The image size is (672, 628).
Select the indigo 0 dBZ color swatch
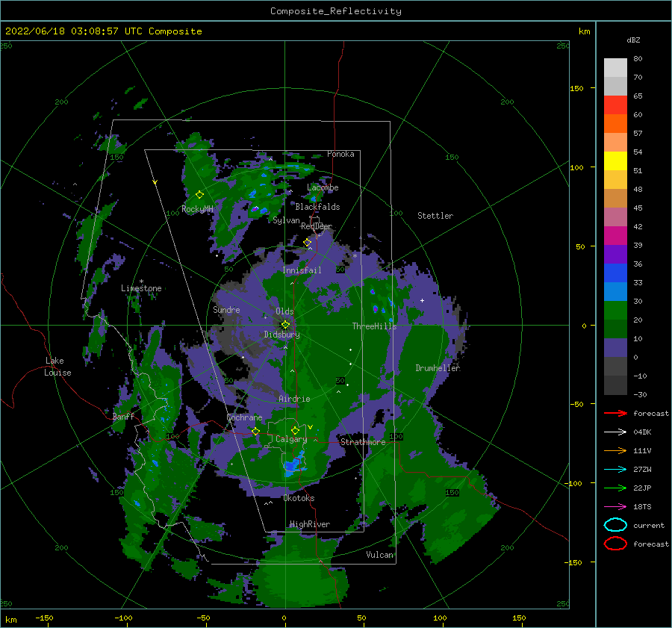click(615, 347)
